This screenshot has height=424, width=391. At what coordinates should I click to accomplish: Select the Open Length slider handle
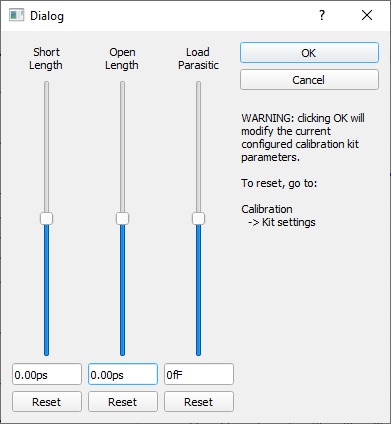[x=122, y=219]
